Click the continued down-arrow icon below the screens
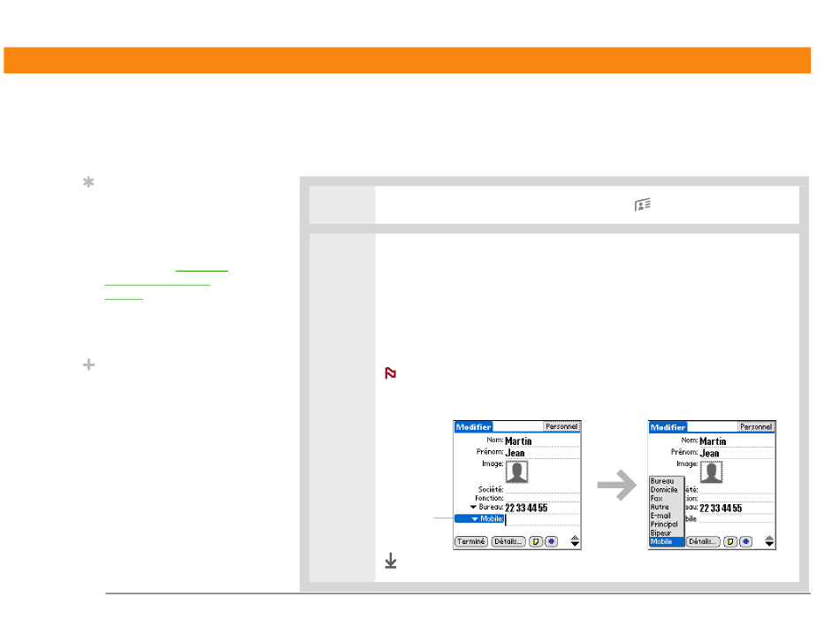 pos(391,561)
